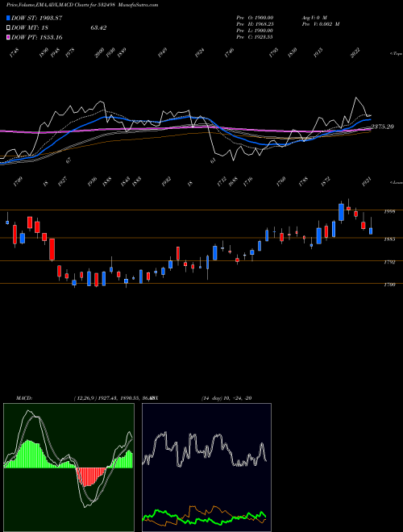Click the 1700 price level label

click(389, 285)
